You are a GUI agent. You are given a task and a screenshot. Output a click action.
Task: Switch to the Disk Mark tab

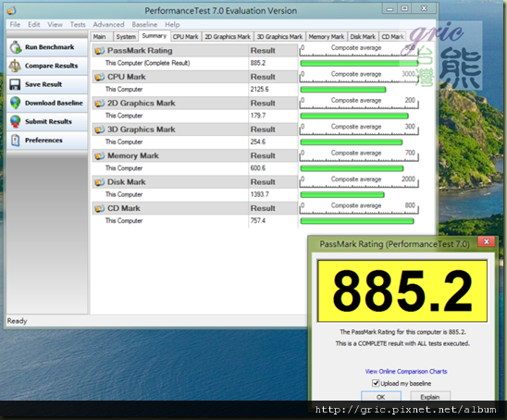click(x=363, y=36)
